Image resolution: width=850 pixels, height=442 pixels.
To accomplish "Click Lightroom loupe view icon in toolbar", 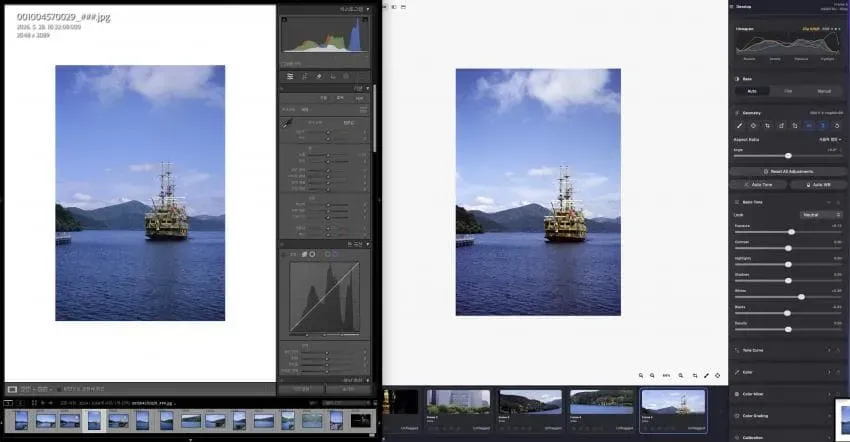I will point(12,389).
